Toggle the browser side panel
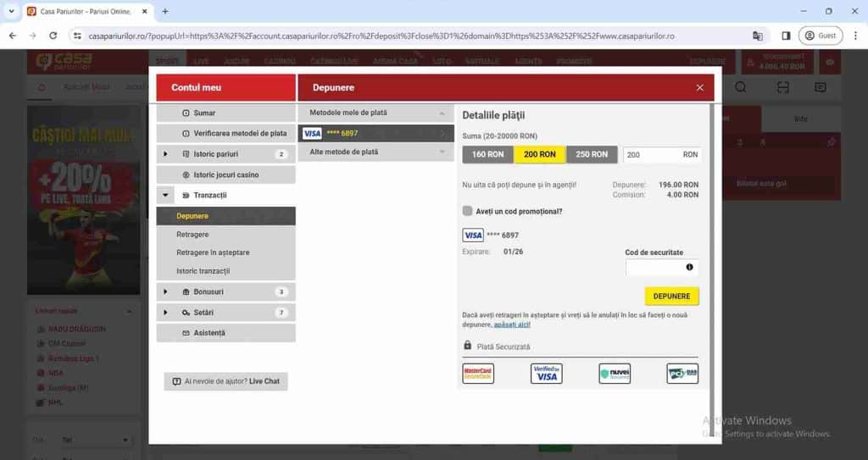 point(786,36)
